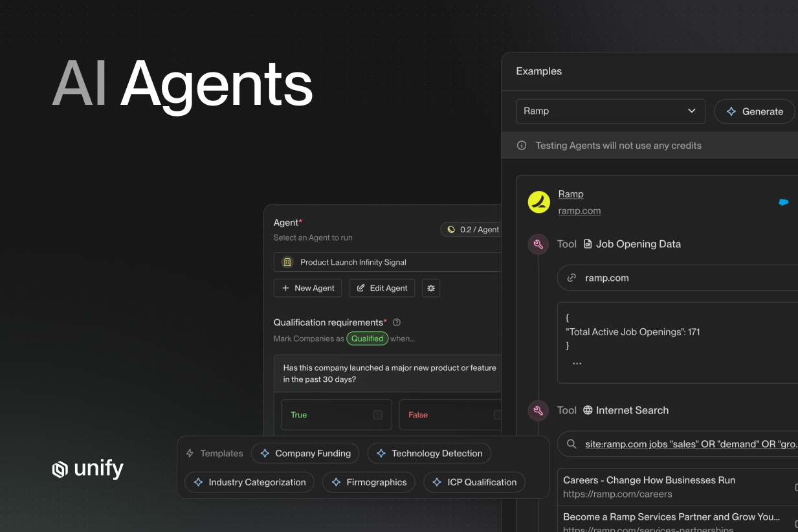
Task: Open Become a Ramp Services Partner result
Action: pos(671,516)
